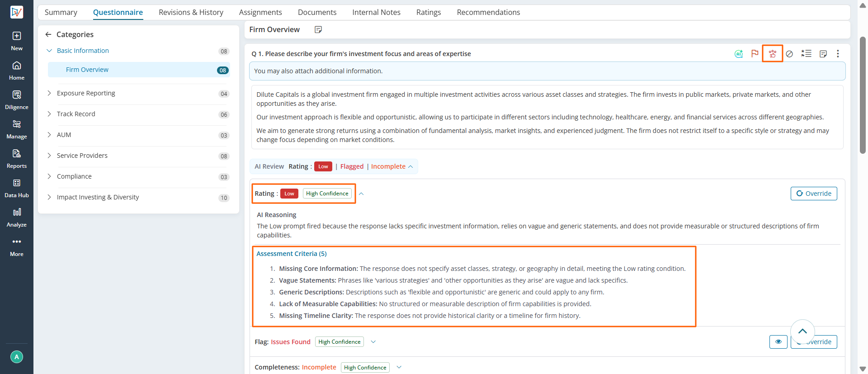
Task: Expand the AUM category
Action: (49, 135)
